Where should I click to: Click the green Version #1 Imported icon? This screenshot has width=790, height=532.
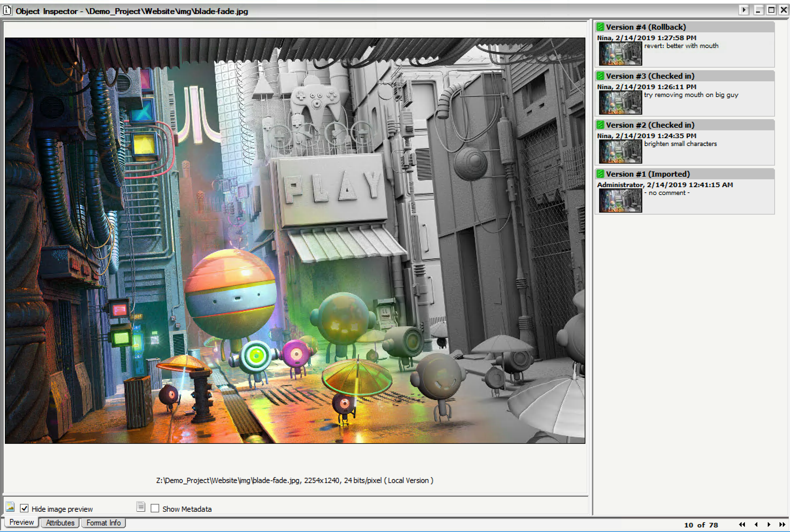tap(600, 174)
